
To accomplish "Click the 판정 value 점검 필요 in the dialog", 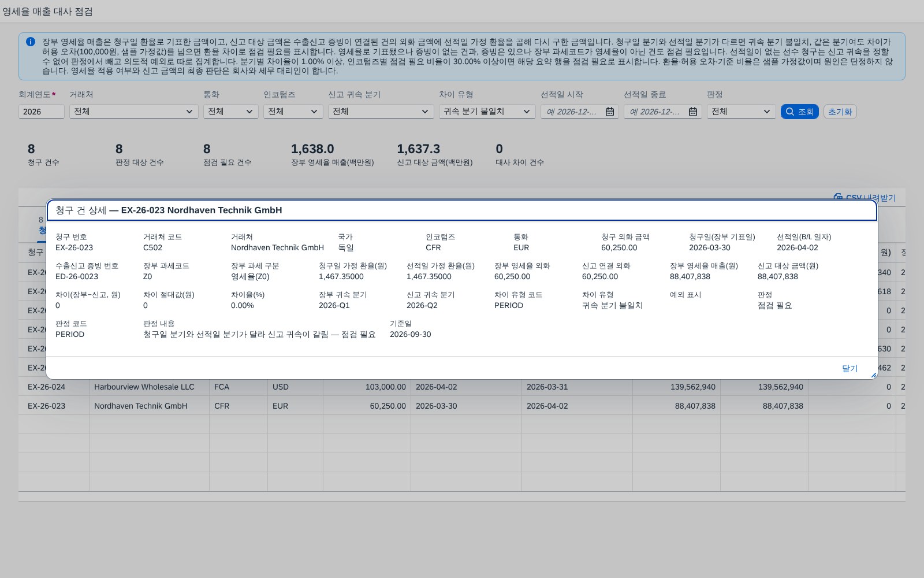I will [775, 305].
